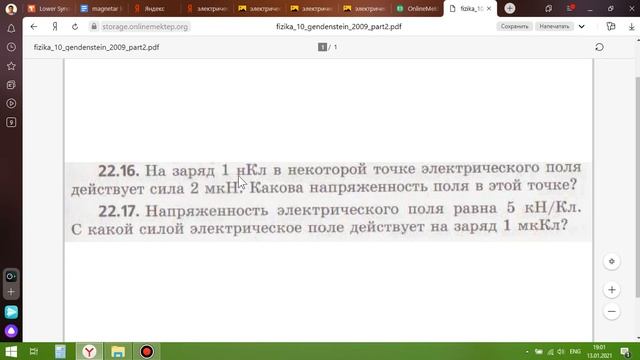Viewport: 640px width, 360px height.
Task: Open the sidebar icon showing number 9
Action: (11, 122)
